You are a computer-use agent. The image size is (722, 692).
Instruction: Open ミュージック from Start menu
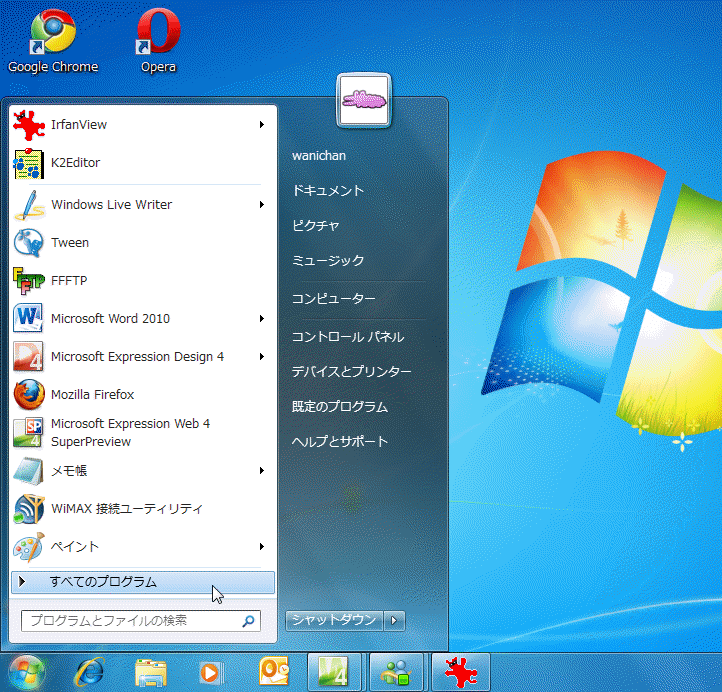(x=328, y=261)
